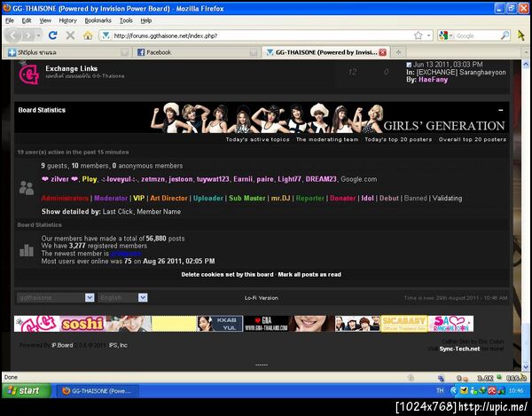Open member DREAM23's profile
532x416 pixels.
[x=321, y=179]
